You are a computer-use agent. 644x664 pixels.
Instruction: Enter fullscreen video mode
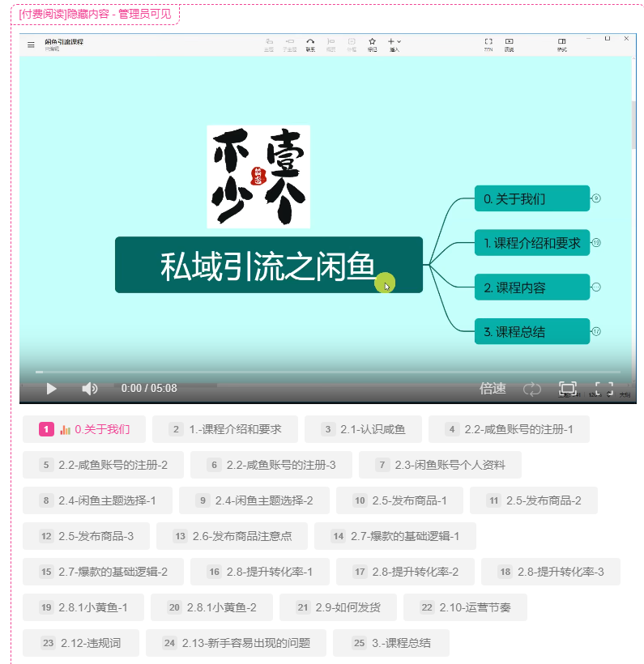[604, 389]
